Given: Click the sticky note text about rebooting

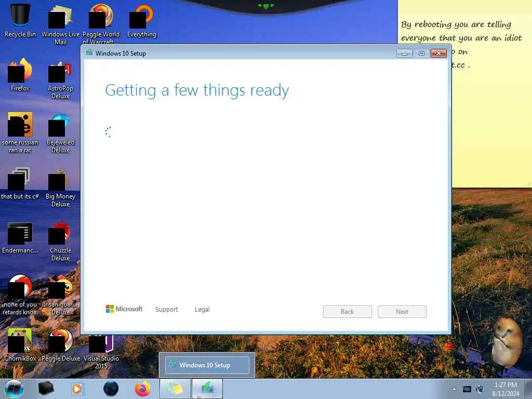Looking at the screenshot, I should click(461, 31).
